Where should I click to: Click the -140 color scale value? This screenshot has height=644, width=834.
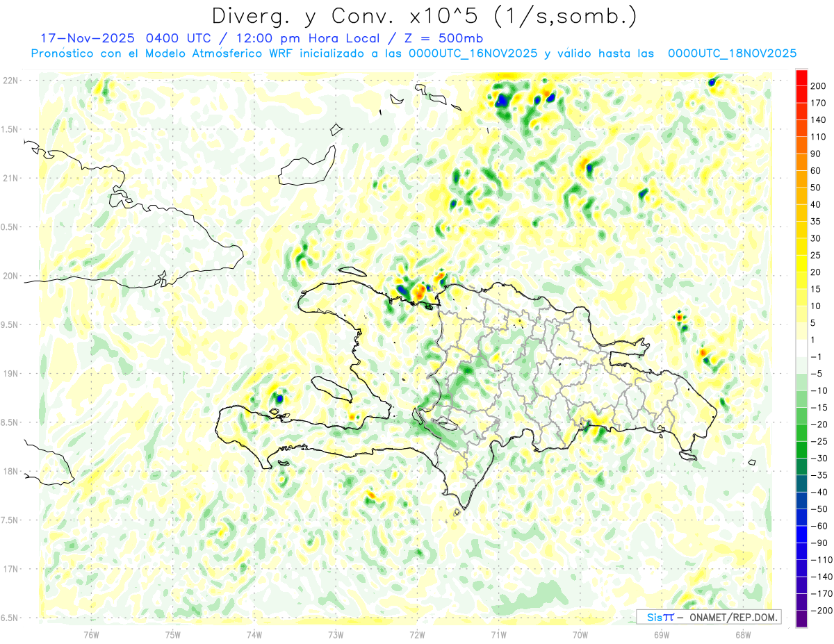[821, 577]
